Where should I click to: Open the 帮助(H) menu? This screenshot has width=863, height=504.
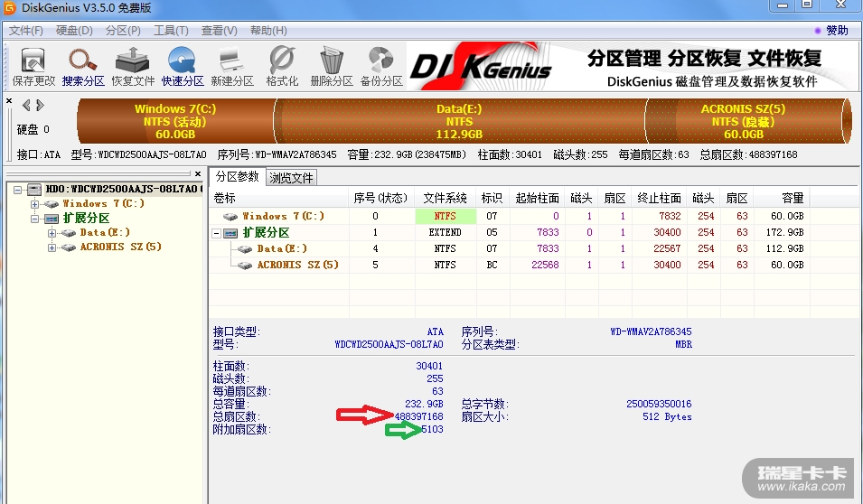pos(268,31)
